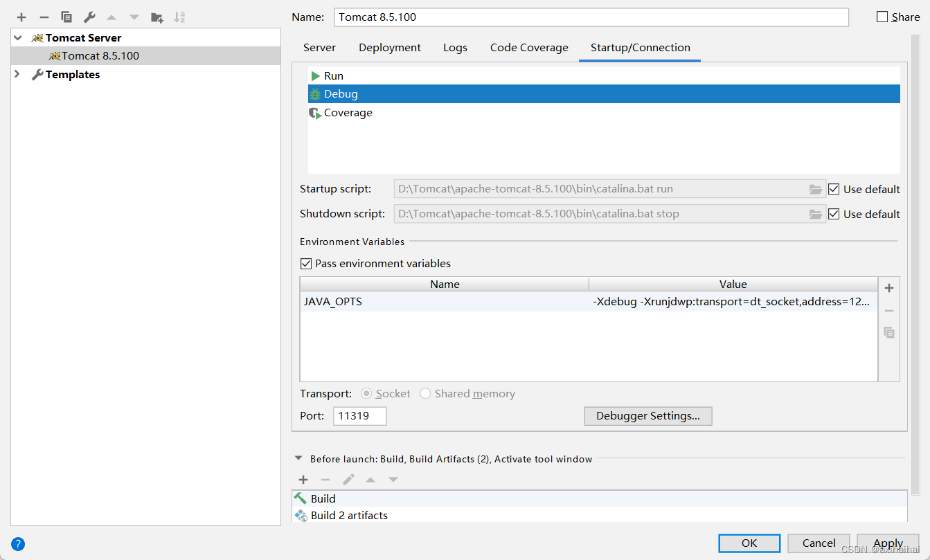The height and width of the screenshot is (560, 930).
Task: Click the Cancel button
Action: click(x=819, y=543)
